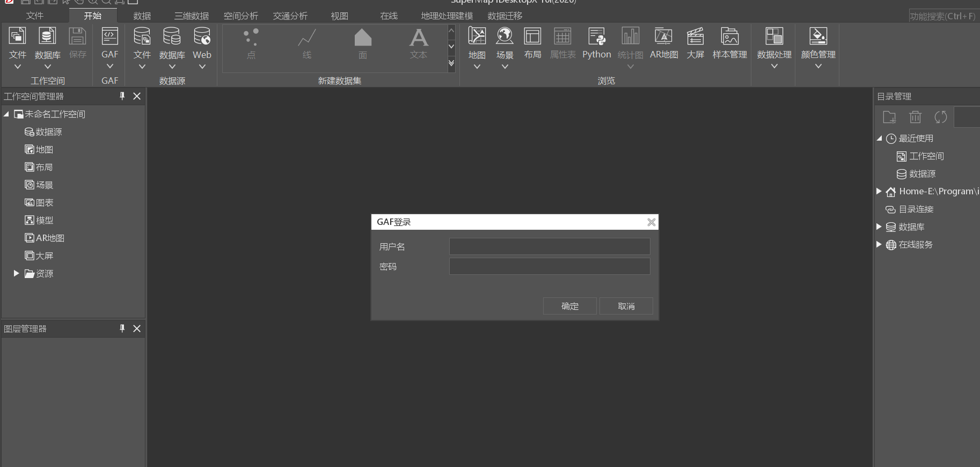Launch the Python icon
The height and width of the screenshot is (467, 980).
[596, 37]
